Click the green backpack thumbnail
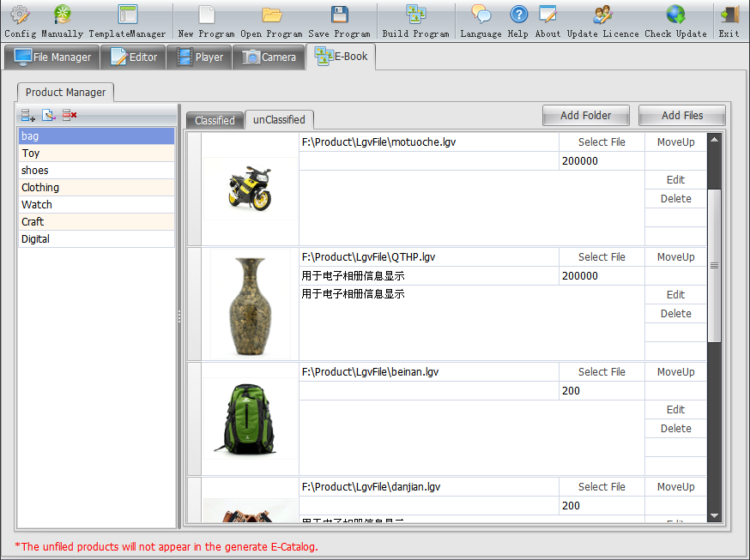 coord(251,418)
